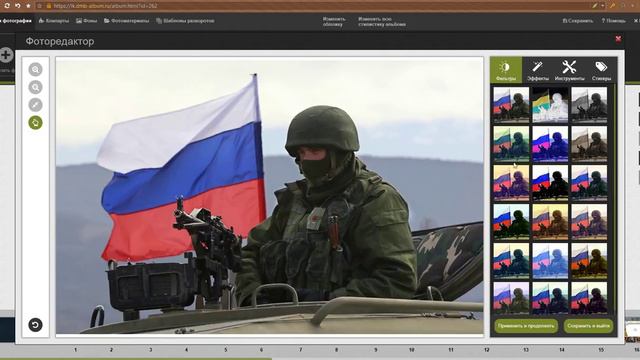The height and width of the screenshot is (360, 640).
Task: Select page 8 in the bottom ruler
Action: tap(336, 350)
